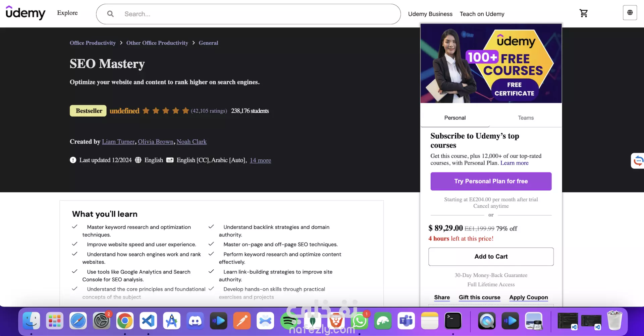The height and width of the screenshot is (336, 644).
Task: Open WhatsApp from the dock
Action: 359,321
